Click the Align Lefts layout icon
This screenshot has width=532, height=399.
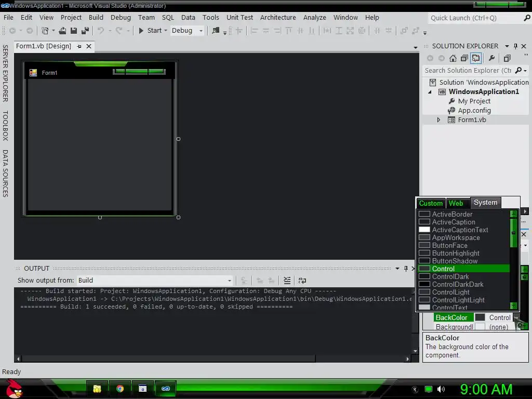point(254,31)
